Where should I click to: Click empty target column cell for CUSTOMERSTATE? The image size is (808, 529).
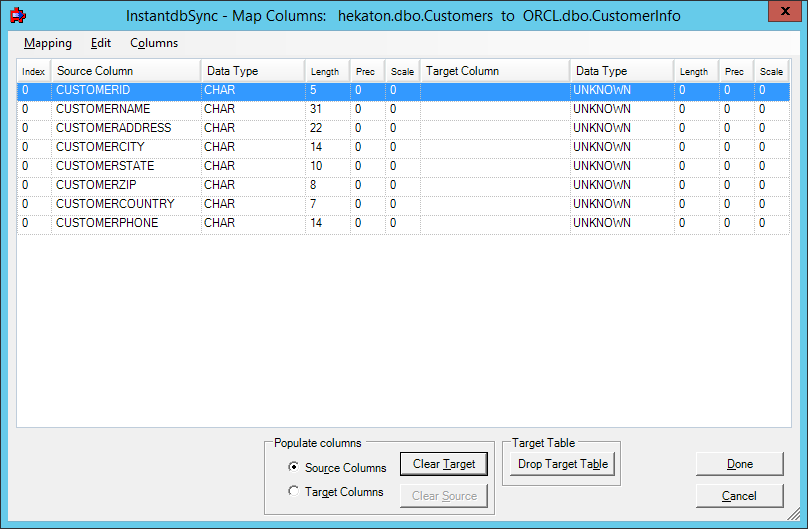click(x=495, y=166)
